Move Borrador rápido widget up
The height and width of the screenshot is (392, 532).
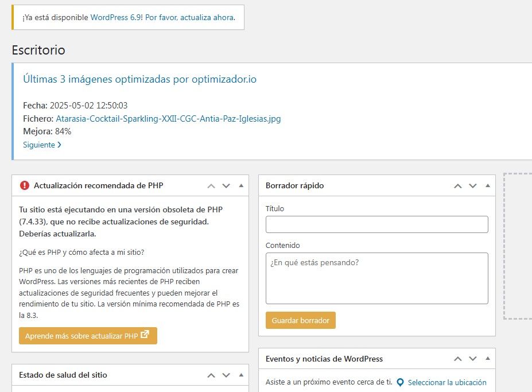458,186
